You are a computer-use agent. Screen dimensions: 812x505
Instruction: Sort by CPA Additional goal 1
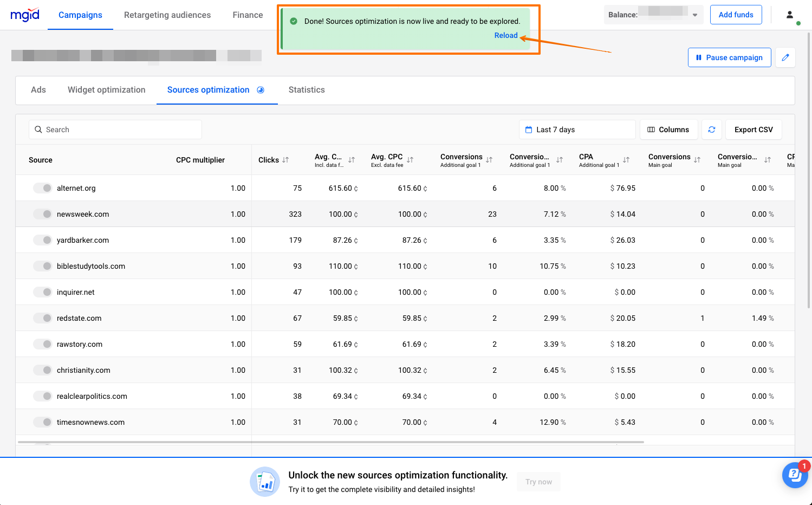[626, 160]
